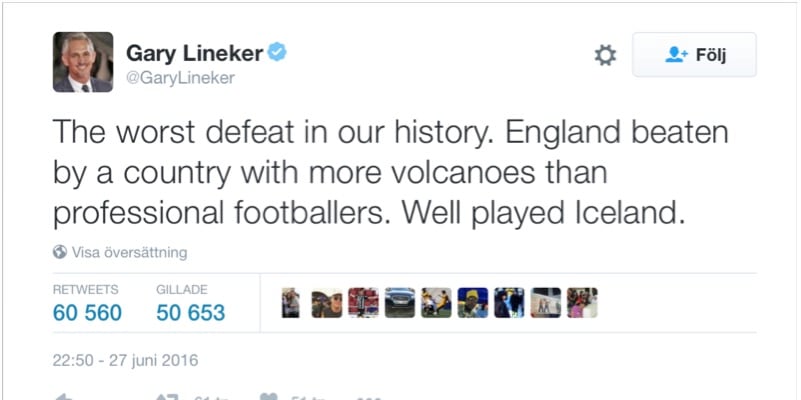Click the blue verified badge icon
Viewport: 801px width, 400px height.
click(x=277, y=52)
